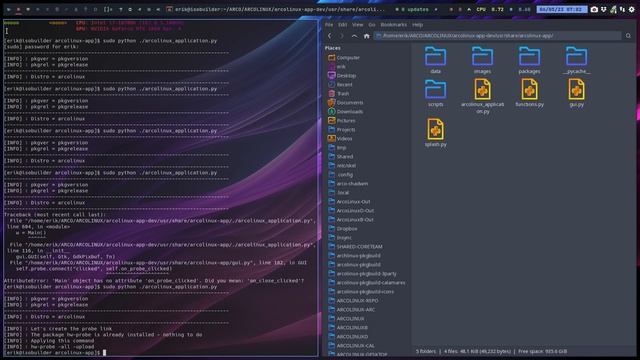
Task: Open the Bookmarks menu
Action: (393, 25)
